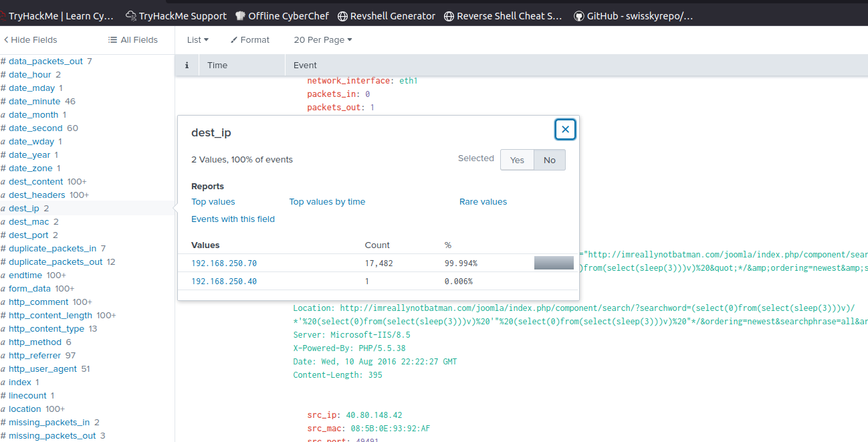Click the Server: Microsoft-IIS/8.5 line
The width and height of the screenshot is (868, 442).
pyautogui.click(x=352, y=335)
